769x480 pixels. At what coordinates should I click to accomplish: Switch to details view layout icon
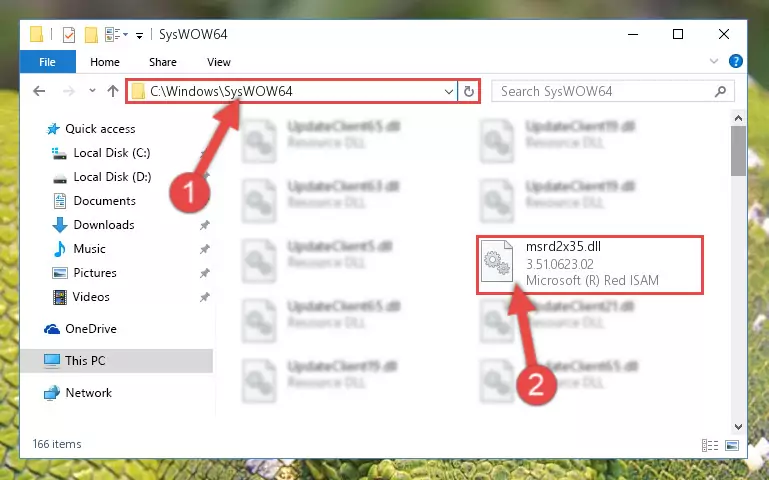click(x=710, y=445)
